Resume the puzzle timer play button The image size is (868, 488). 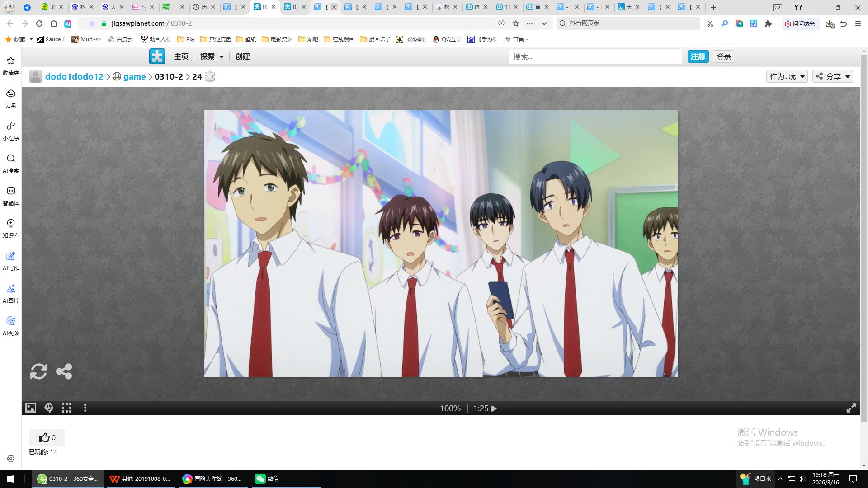494,408
